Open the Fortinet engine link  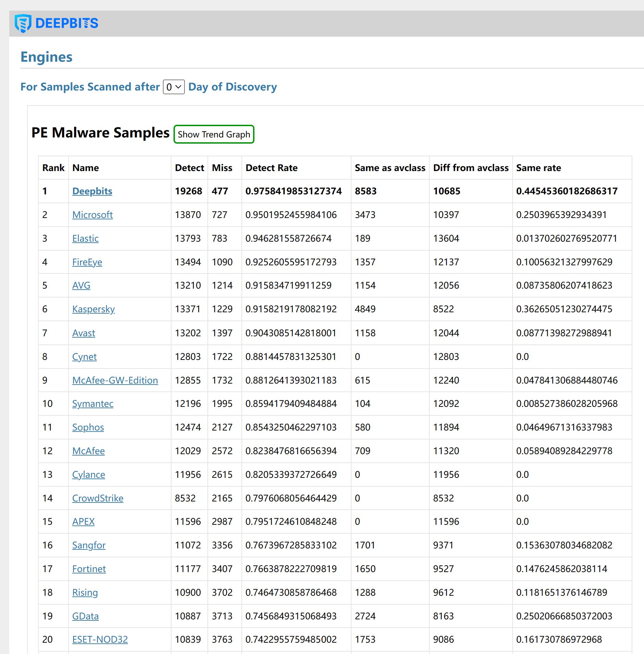89,569
